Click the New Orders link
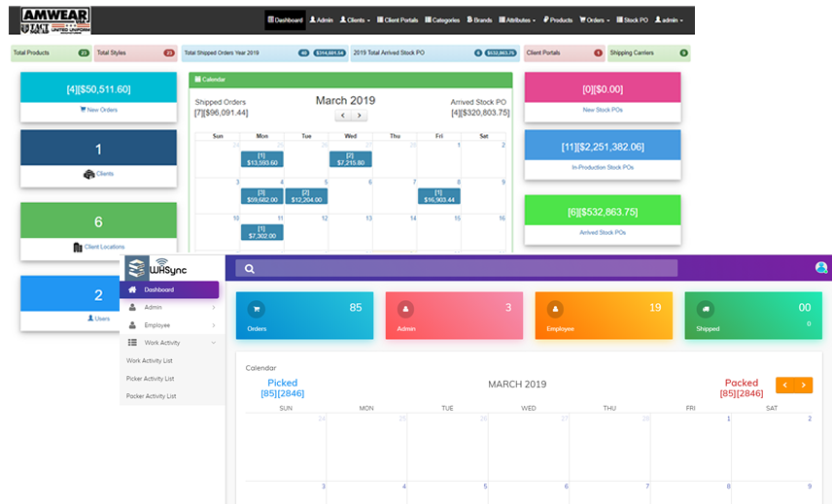The image size is (832, 504). tap(99, 110)
